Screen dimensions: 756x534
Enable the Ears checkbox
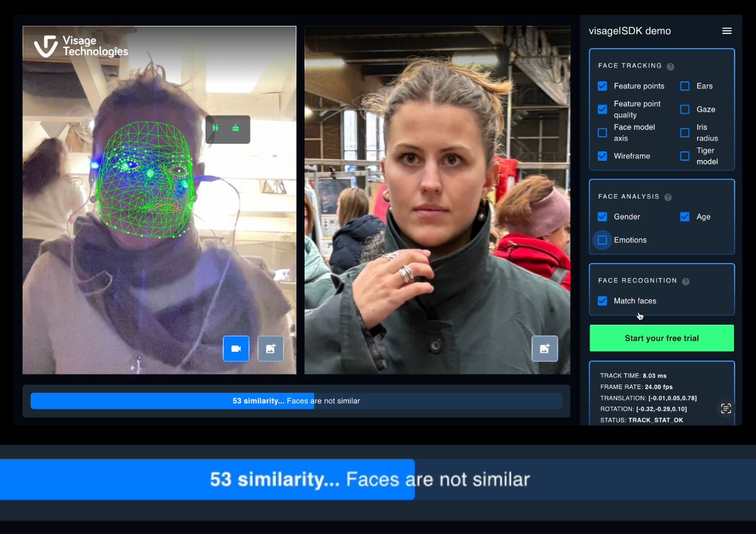pos(685,86)
